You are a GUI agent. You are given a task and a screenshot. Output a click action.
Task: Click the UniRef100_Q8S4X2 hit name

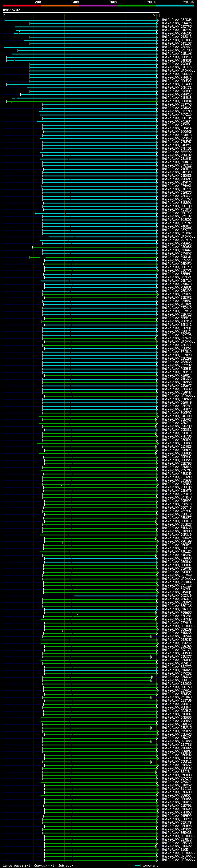coord(177,47)
